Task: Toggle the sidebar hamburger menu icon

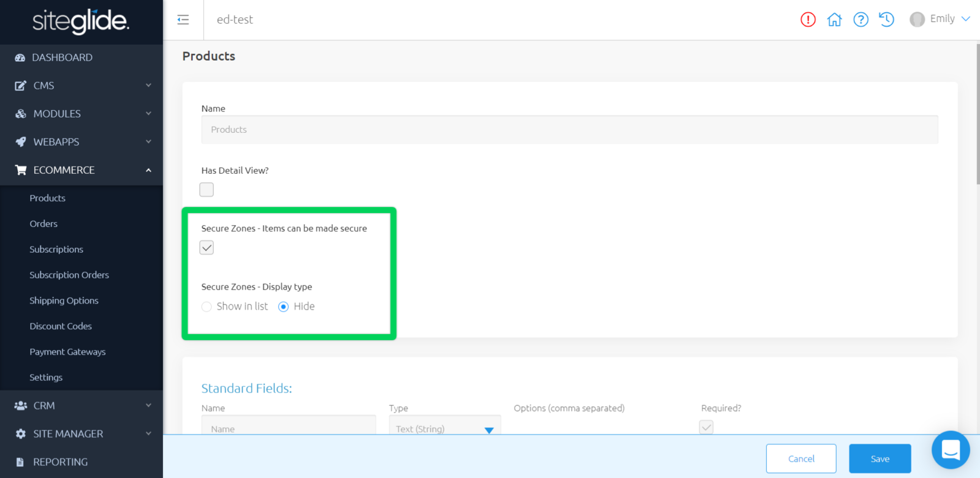Action: click(183, 20)
